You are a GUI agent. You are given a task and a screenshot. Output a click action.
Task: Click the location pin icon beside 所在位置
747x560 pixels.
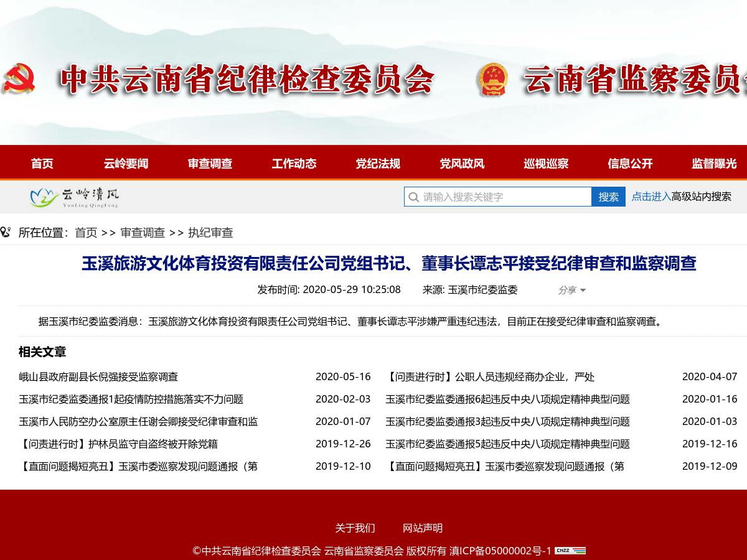click(x=6, y=233)
